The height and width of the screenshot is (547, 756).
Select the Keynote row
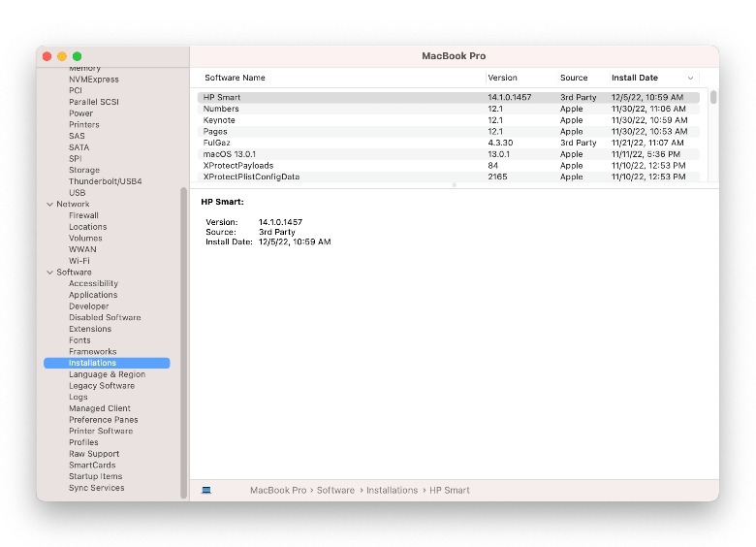point(449,120)
